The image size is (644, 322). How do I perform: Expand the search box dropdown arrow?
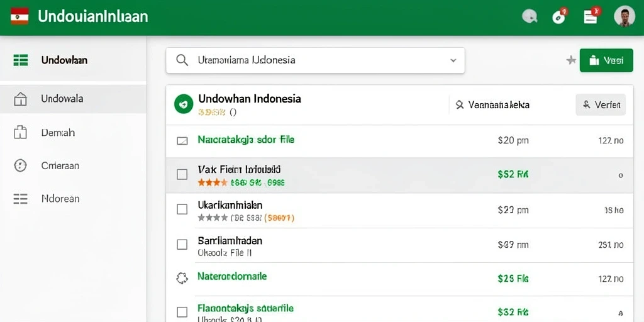pos(453,60)
